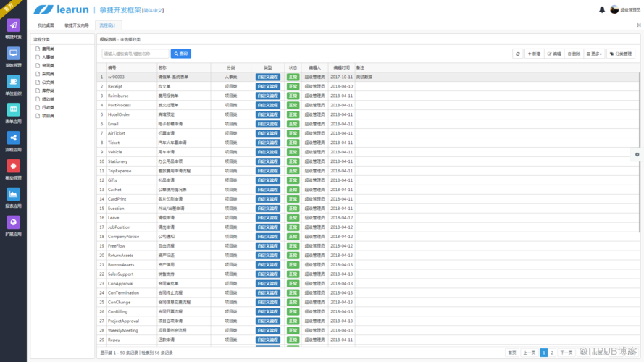Sort by the 编辑时间 column header
This screenshot has width=644, height=362.
click(341, 67)
